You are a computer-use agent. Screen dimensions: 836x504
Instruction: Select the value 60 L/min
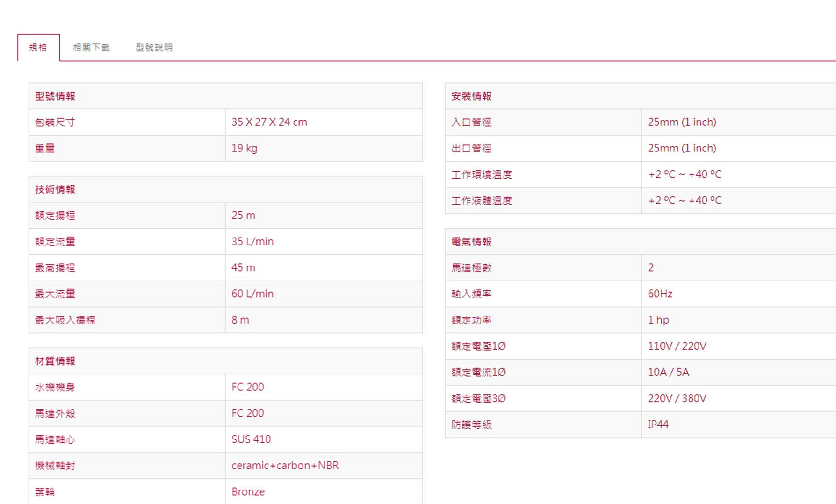[252, 294]
